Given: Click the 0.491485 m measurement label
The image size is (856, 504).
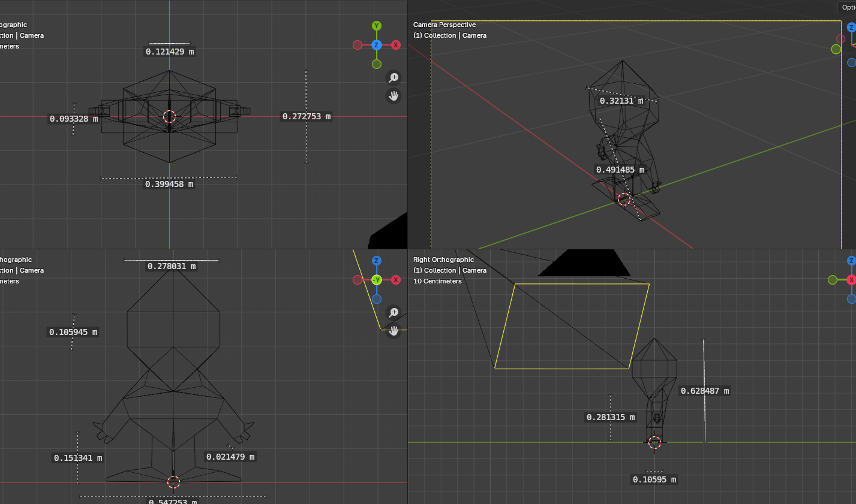Looking at the screenshot, I should click(620, 170).
